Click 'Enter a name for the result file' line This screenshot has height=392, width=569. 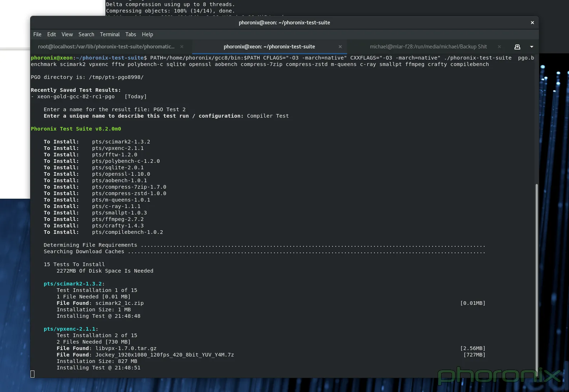coord(115,109)
